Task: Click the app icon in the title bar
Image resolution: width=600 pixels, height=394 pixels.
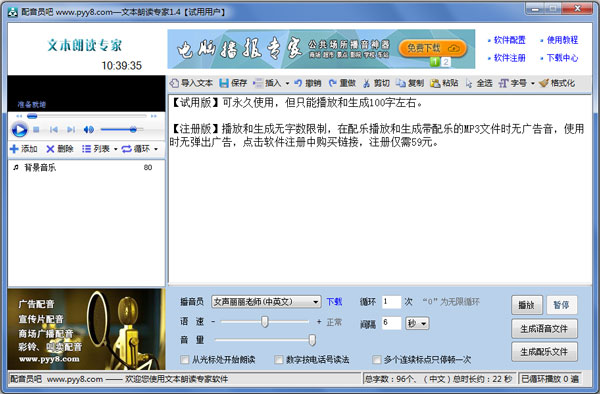Action: (13, 12)
